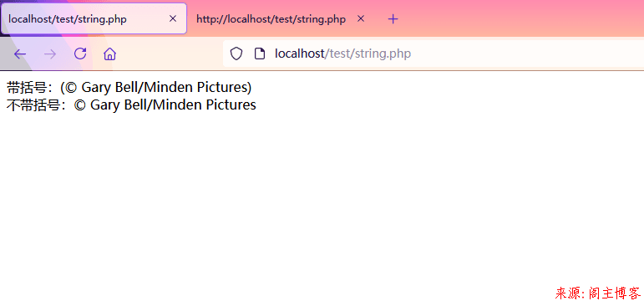
Task: Go forward with the right arrow
Action: tap(50, 54)
